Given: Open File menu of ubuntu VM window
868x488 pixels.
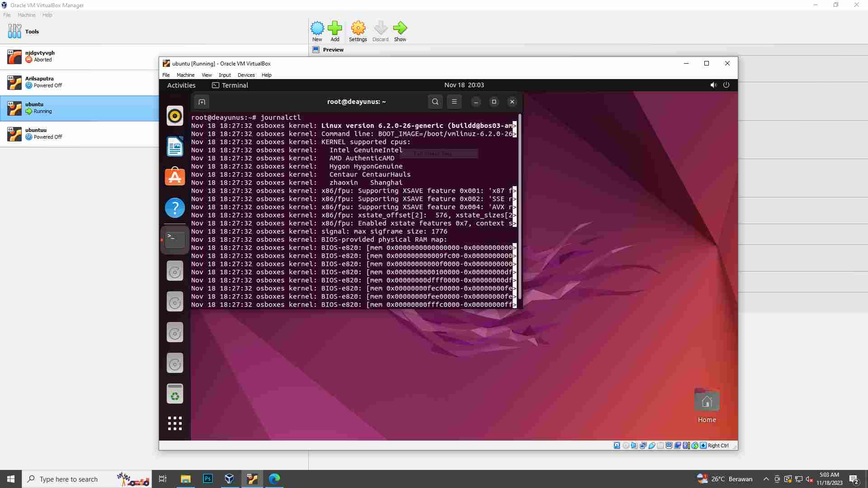Looking at the screenshot, I should (x=166, y=75).
